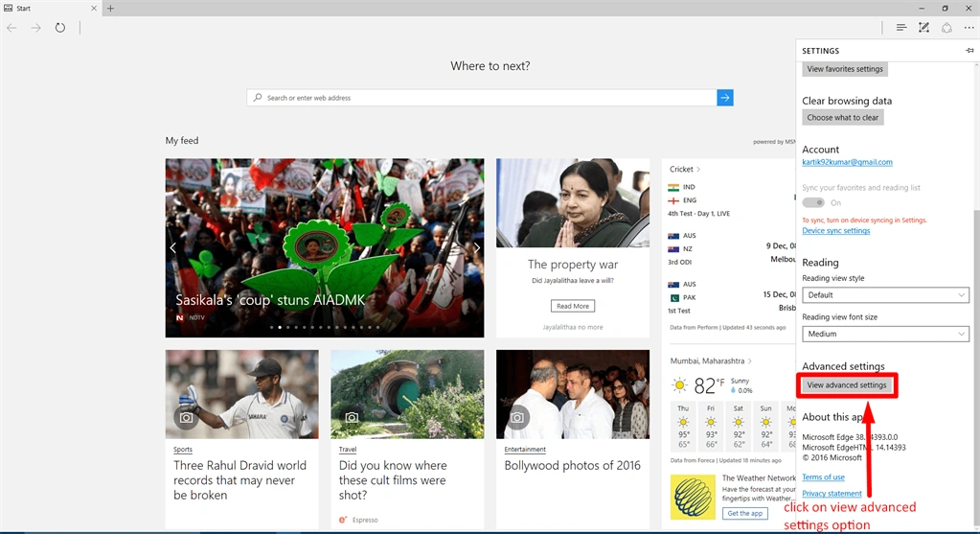
Task: Open a new tab with plus icon
Action: [110, 8]
